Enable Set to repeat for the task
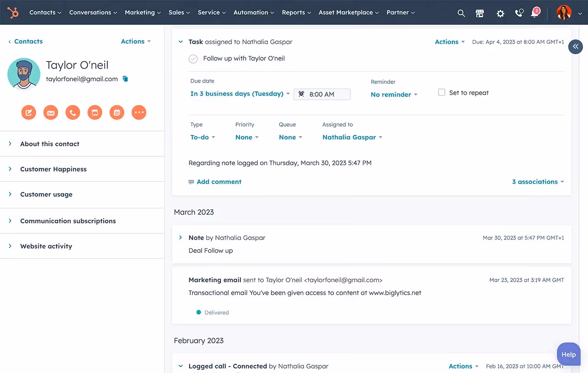This screenshot has height=373, width=588. point(441,92)
